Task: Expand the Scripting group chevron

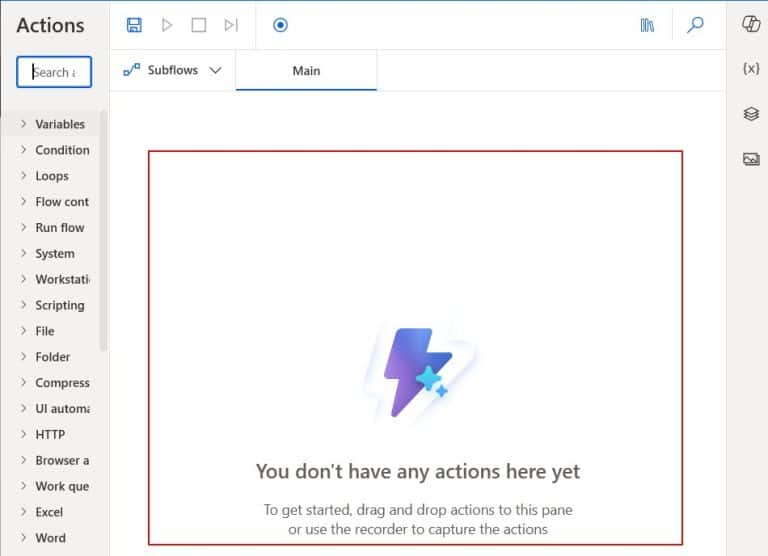Action: click(23, 305)
